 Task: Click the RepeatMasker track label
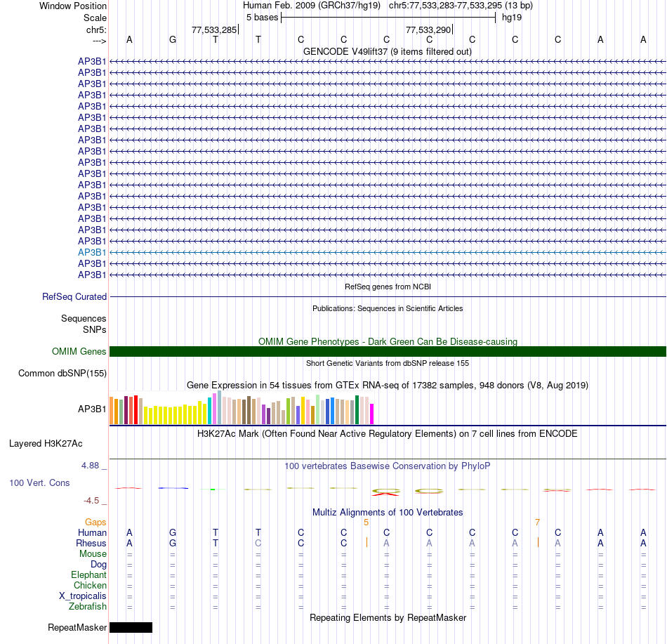[x=77, y=627]
